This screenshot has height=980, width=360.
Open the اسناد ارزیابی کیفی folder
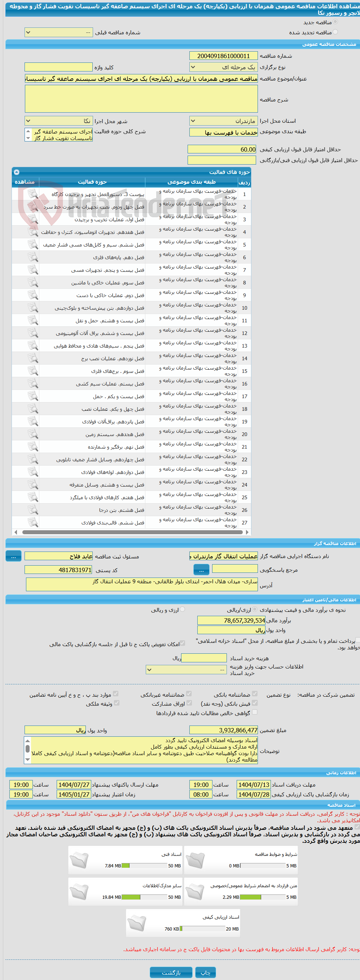point(137,923)
